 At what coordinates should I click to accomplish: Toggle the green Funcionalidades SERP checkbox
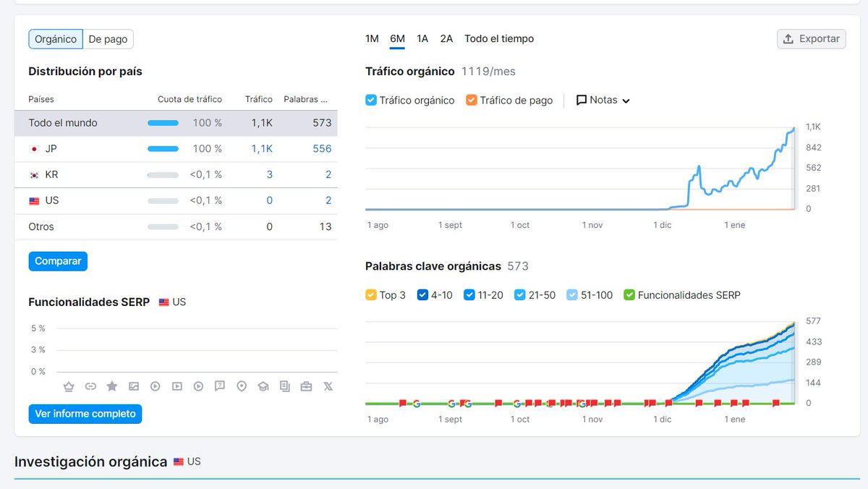[x=629, y=295]
